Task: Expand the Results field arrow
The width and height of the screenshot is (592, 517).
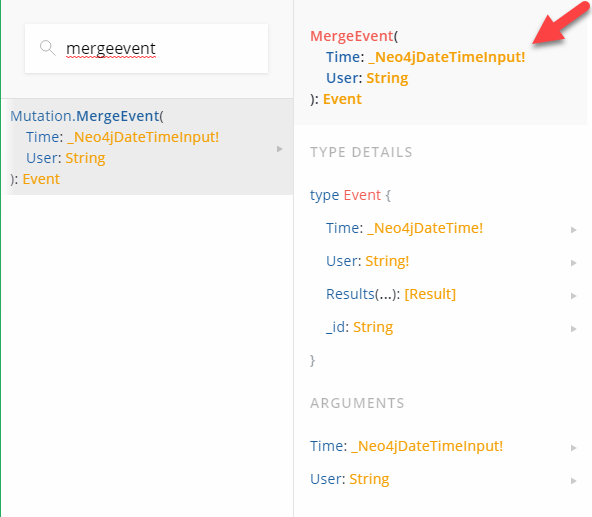Action: click(x=574, y=296)
